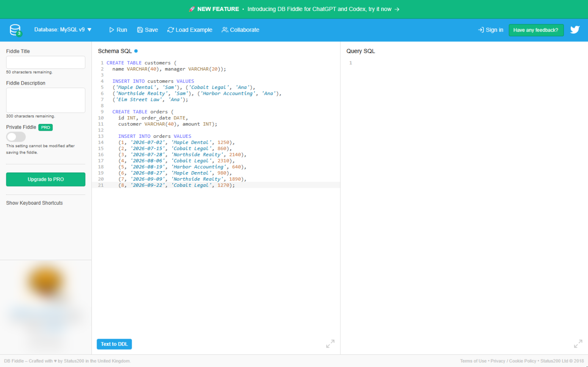588x367 pixels.
Task: Click the Fiddle Title input field
Action: [x=46, y=62]
